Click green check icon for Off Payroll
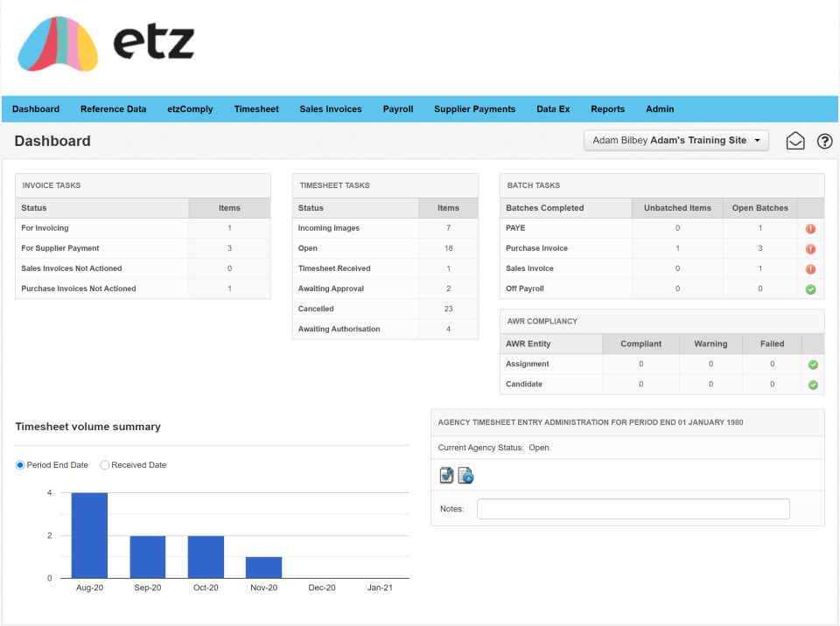Image resolution: width=840 pixels, height=626 pixels. (810, 289)
